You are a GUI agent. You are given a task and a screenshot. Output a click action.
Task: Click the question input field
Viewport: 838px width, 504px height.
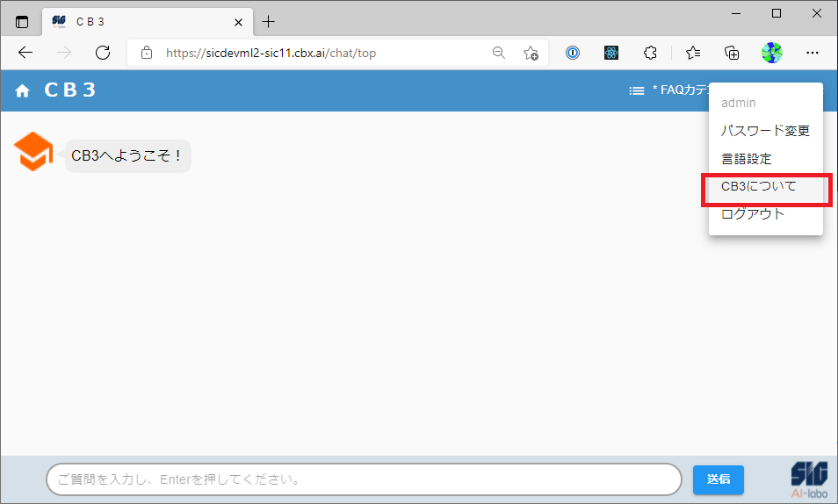(x=364, y=479)
